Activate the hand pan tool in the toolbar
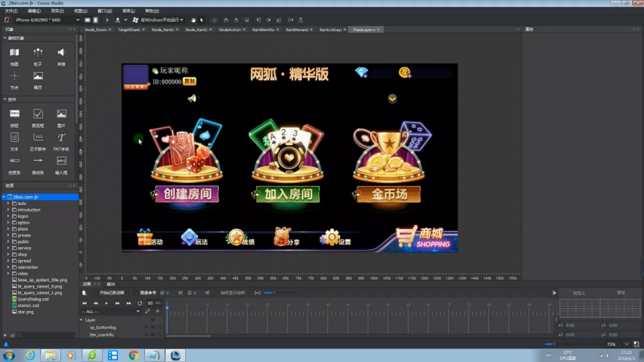The height and width of the screenshot is (362, 644). click(x=193, y=20)
